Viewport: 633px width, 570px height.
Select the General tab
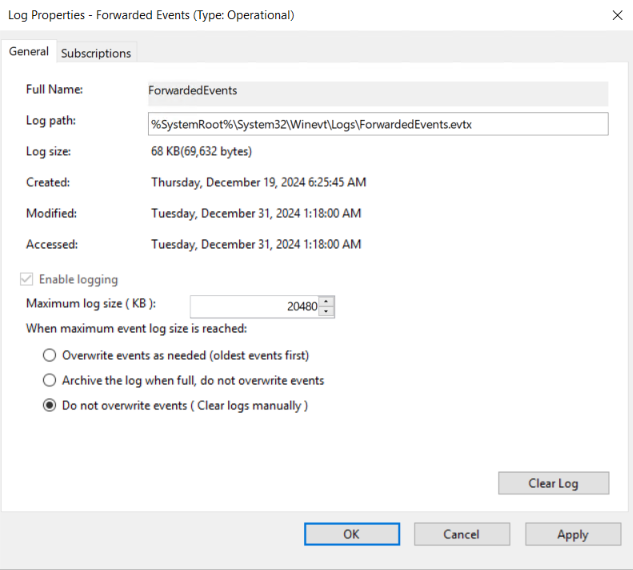tap(29, 52)
